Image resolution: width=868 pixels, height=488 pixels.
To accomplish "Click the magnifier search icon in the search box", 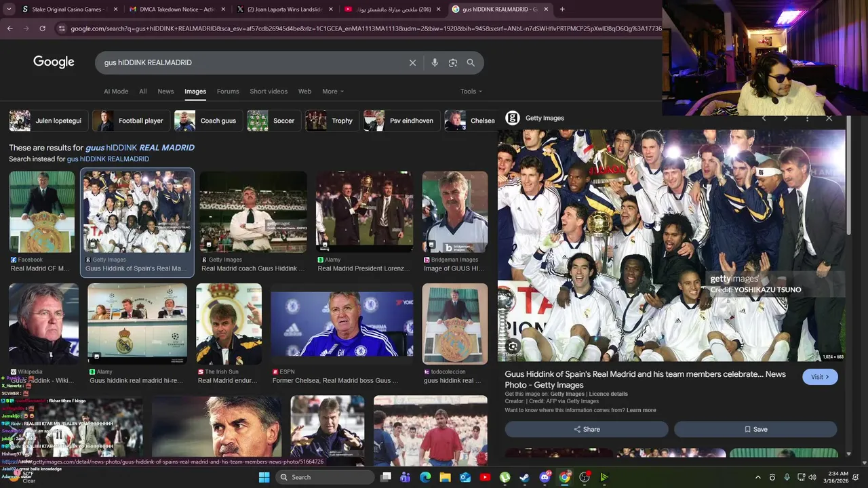I will pyautogui.click(x=471, y=62).
